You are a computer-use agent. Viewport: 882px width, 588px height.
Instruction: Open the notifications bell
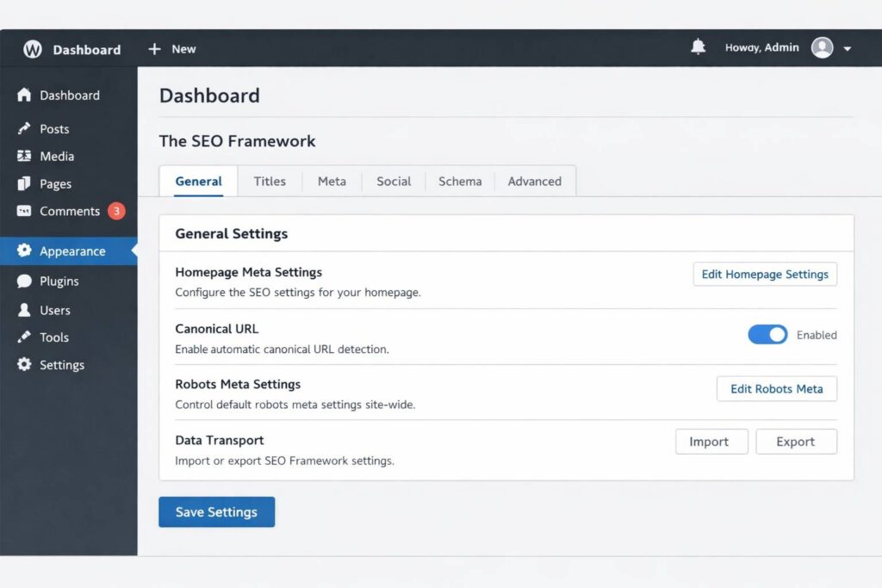coord(698,47)
